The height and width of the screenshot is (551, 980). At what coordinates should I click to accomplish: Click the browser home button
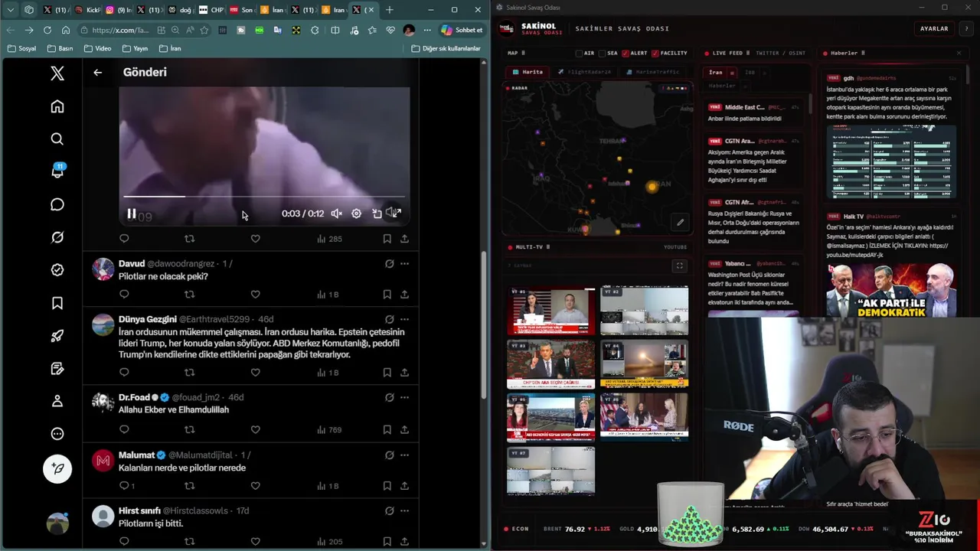[66, 30]
